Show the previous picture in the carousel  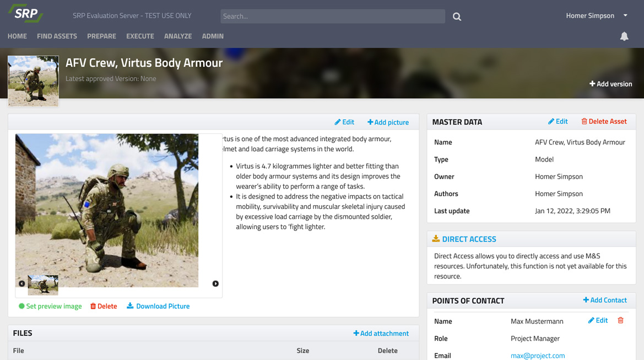22,283
